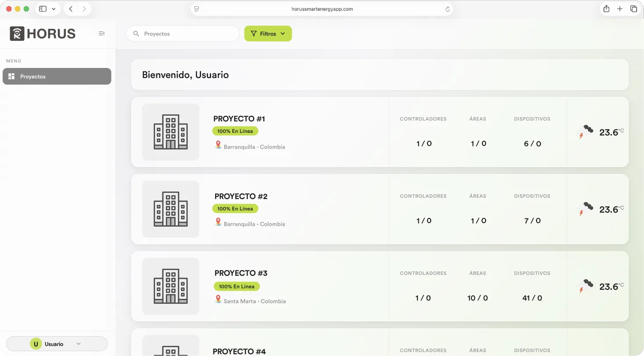Click the storm weather icon for PROYECTO #2

586,209
